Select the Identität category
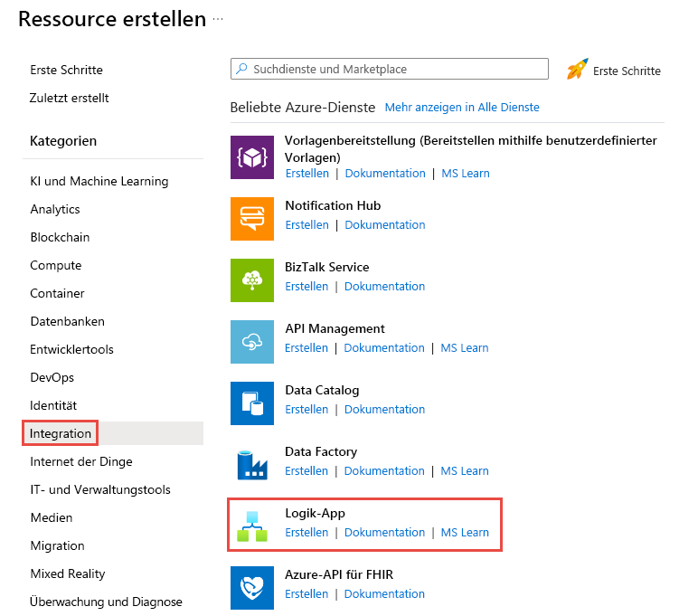 tap(52, 405)
